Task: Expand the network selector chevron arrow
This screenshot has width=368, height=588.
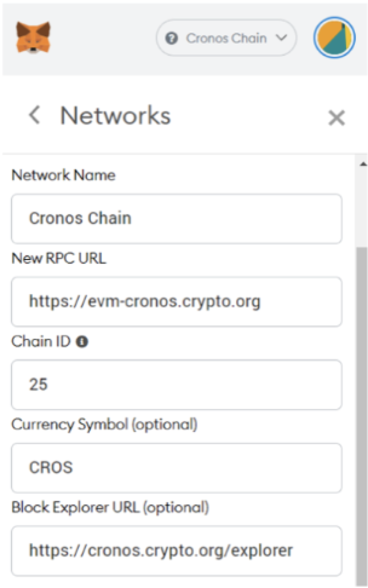Action: click(x=281, y=37)
